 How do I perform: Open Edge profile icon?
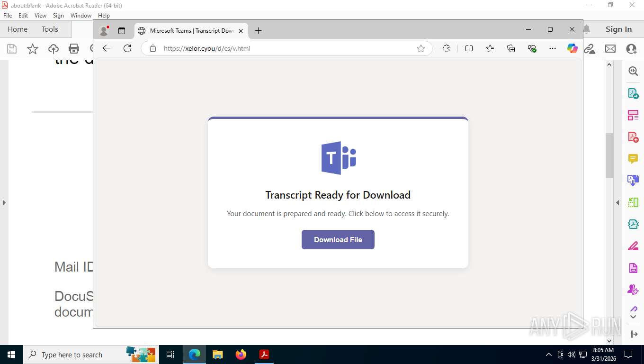coord(104,31)
